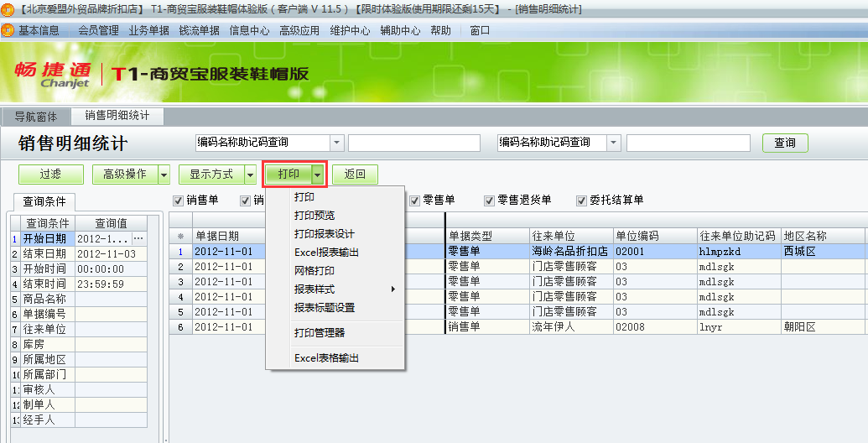Choose 打印报表设计 menu entry
The width and height of the screenshot is (868, 443).
(x=335, y=234)
